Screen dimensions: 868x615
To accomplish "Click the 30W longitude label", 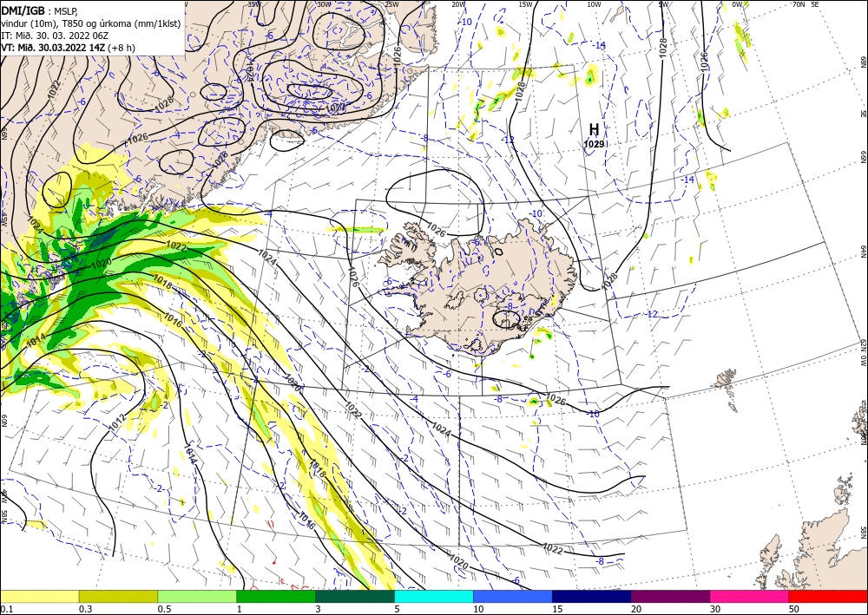I will click(x=324, y=4).
